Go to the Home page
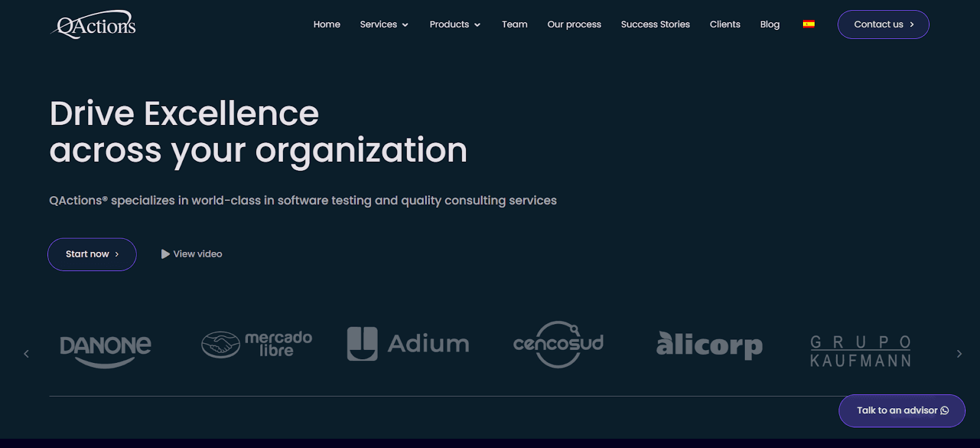 click(x=327, y=25)
